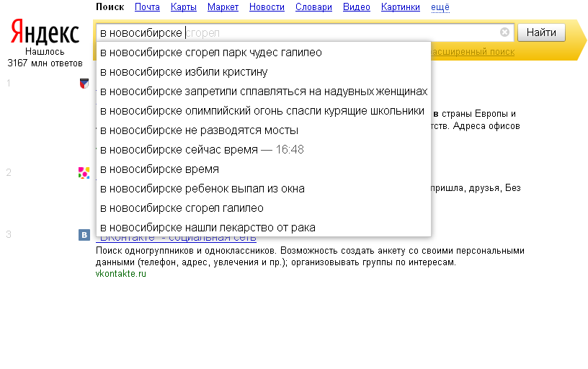This screenshot has width=588, height=369.
Task: Pick suggestion about надувных женщинах
Action: pyautogui.click(x=264, y=91)
